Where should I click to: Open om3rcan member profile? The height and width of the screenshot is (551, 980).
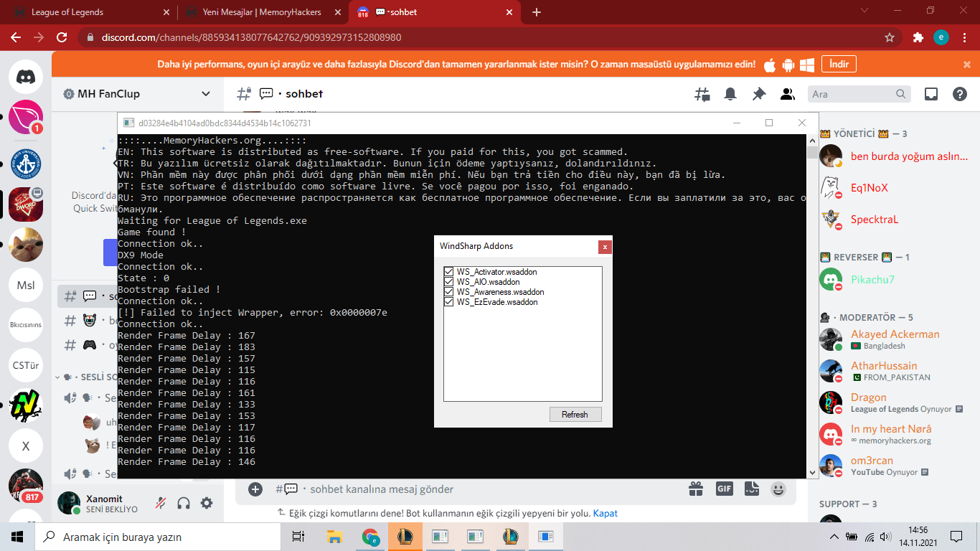894,466
